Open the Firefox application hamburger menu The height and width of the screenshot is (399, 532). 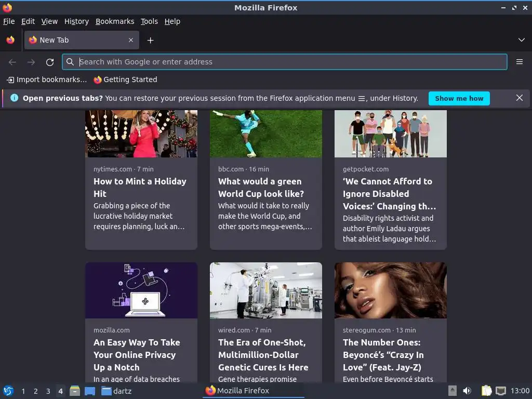[519, 62]
